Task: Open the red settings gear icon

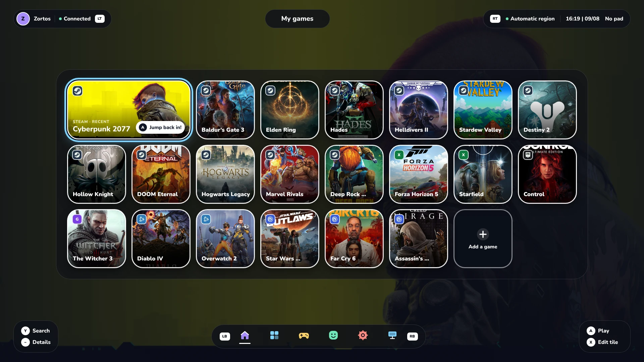Action: click(363, 335)
